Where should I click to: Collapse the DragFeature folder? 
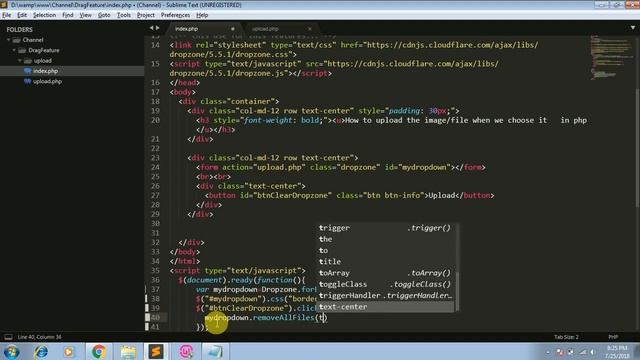click(x=14, y=50)
